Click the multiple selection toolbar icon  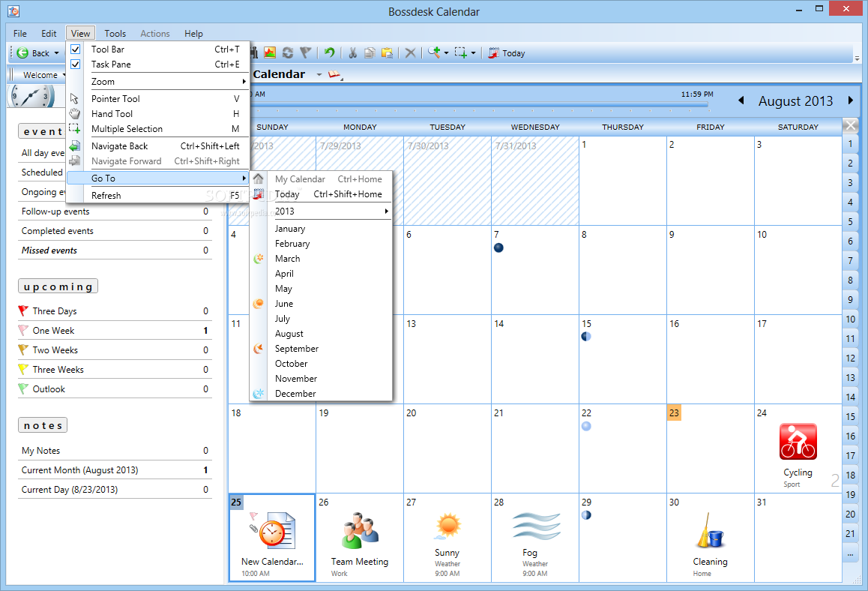coord(460,52)
